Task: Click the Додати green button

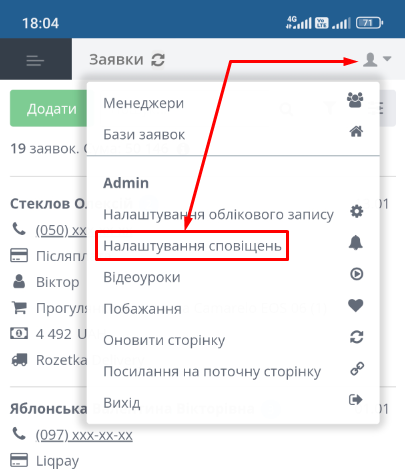Action: coord(50,108)
